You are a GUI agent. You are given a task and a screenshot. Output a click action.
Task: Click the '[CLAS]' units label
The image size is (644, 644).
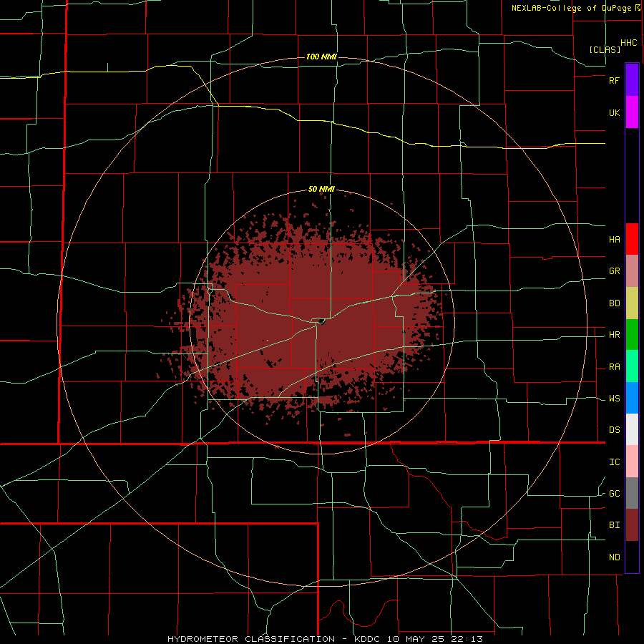(x=605, y=49)
